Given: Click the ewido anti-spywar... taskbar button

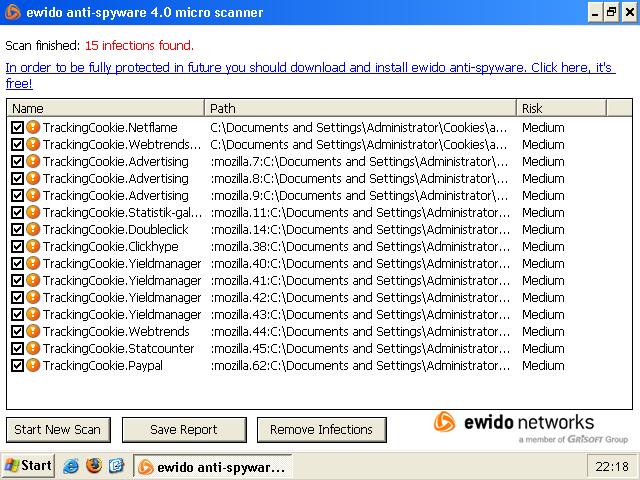Looking at the screenshot, I should 212,466.
